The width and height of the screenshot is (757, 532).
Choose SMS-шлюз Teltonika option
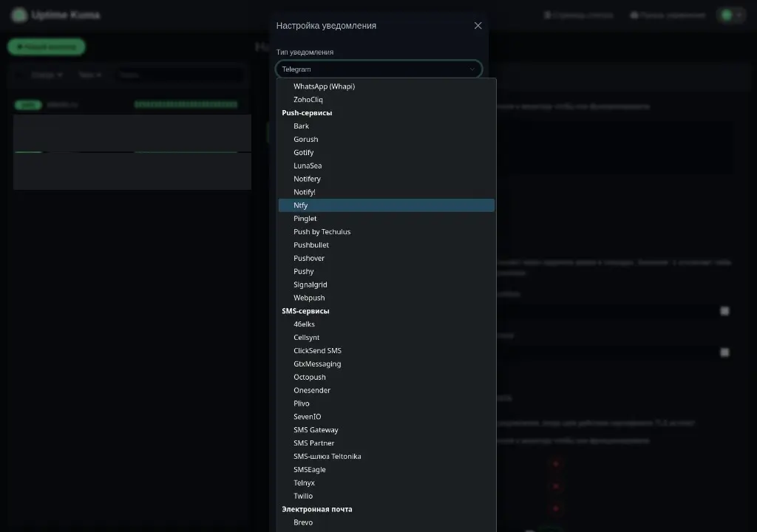coord(386,456)
